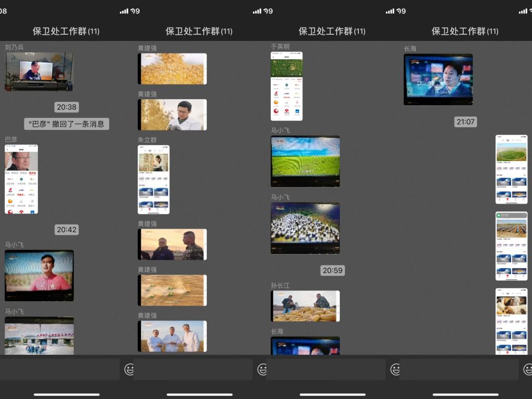
Task: View 马小飞's sheep flock photo
Action: 305,228
